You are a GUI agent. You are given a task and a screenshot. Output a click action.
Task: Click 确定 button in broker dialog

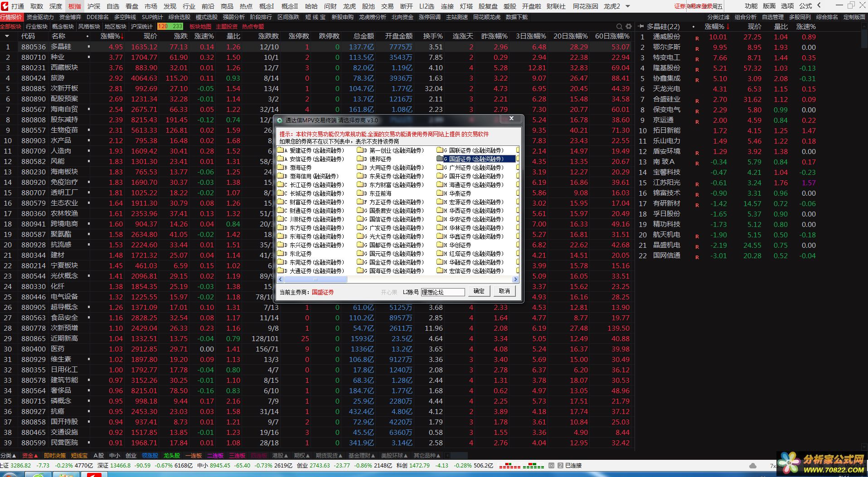pos(479,291)
